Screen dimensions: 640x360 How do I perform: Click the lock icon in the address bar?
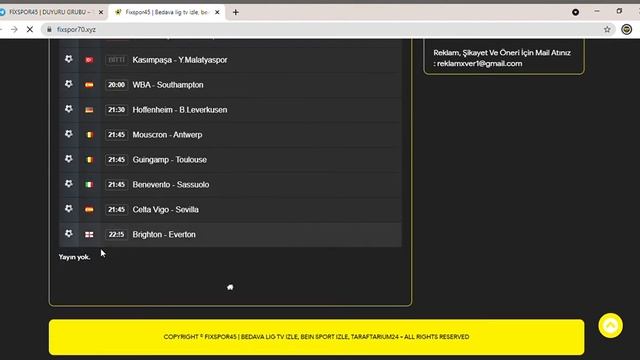pos(49,29)
